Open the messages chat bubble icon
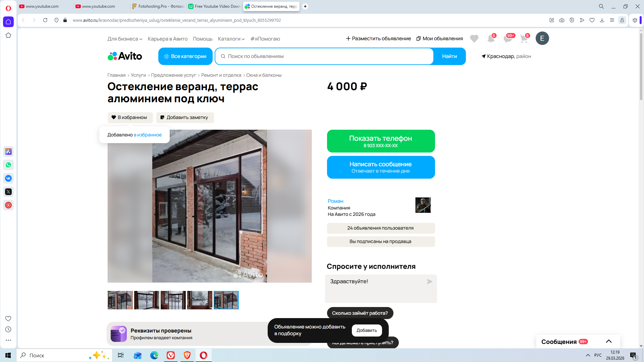644x362 pixels. coord(507,39)
